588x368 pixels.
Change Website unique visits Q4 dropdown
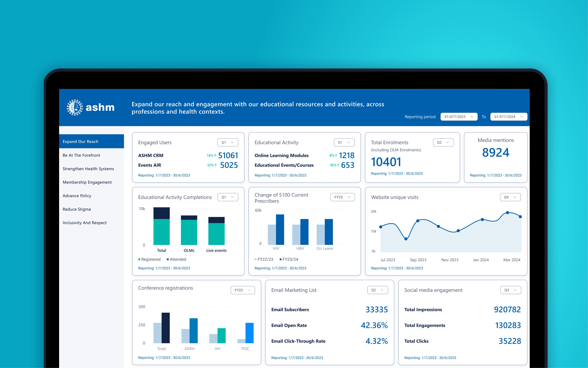coord(510,197)
